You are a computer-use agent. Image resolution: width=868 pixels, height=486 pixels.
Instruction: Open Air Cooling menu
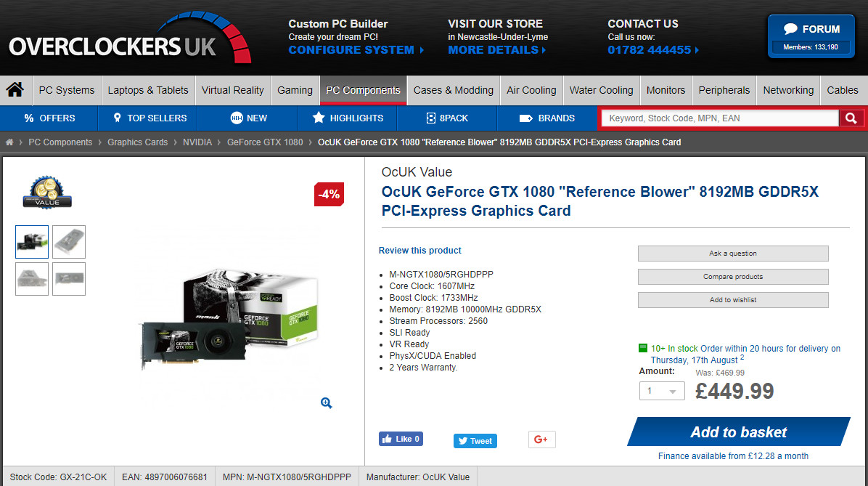[531, 90]
